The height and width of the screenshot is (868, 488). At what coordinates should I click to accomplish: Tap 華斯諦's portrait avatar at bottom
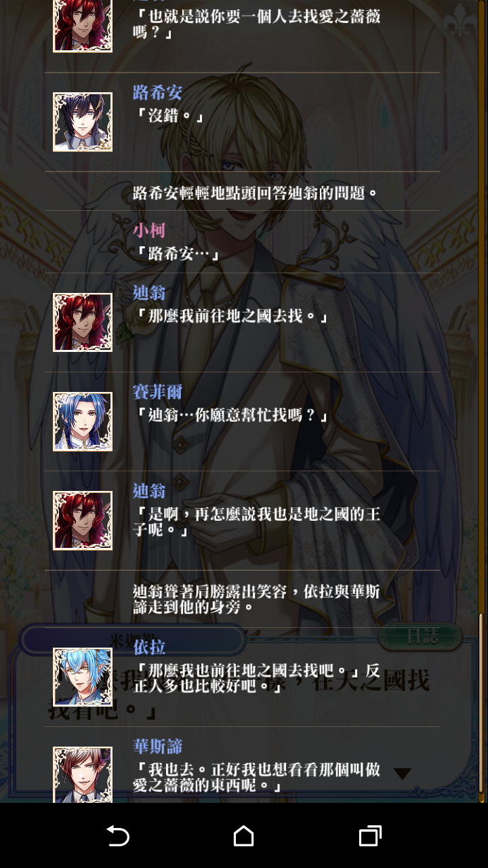tap(83, 774)
